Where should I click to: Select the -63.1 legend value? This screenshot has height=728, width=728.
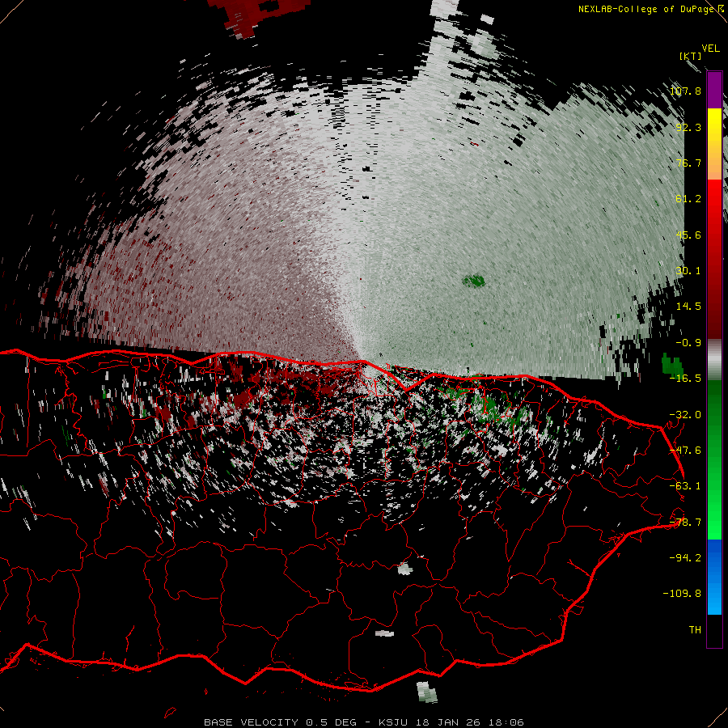(685, 486)
